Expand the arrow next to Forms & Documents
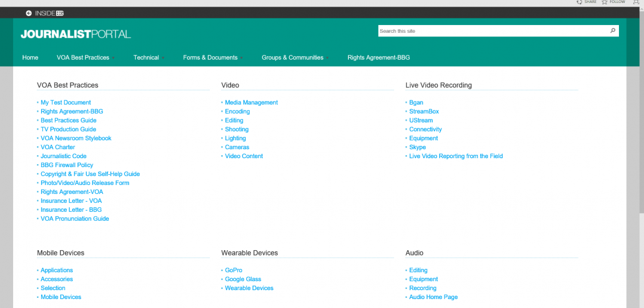 pos(241,58)
